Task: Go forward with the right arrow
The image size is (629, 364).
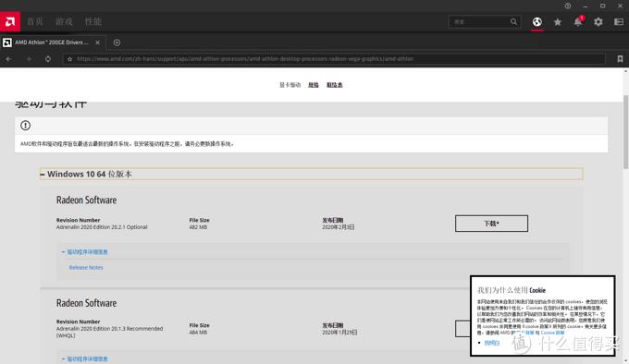Action: pyautogui.click(x=29, y=59)
